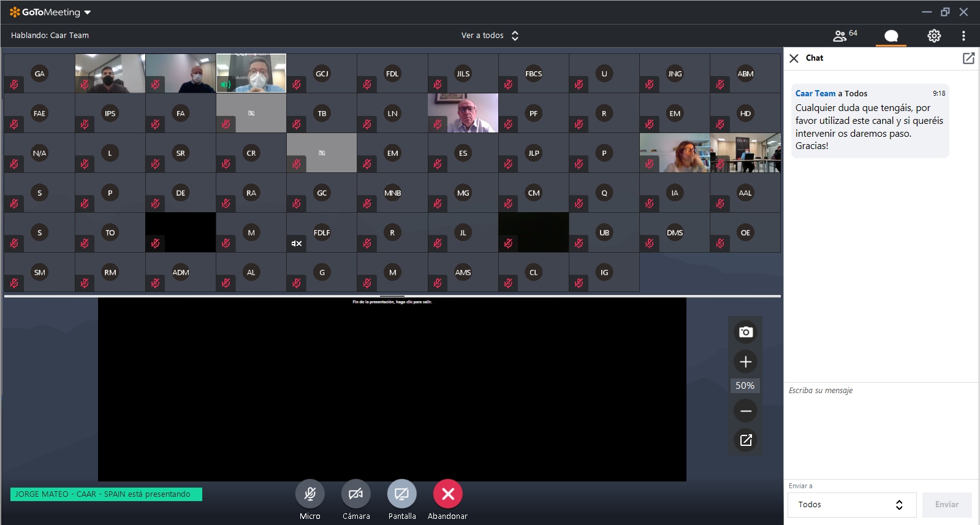Viewport: 980px width, 525px height.
Task: Toggle screen sharing with Pantalla button
Action: 402,494
